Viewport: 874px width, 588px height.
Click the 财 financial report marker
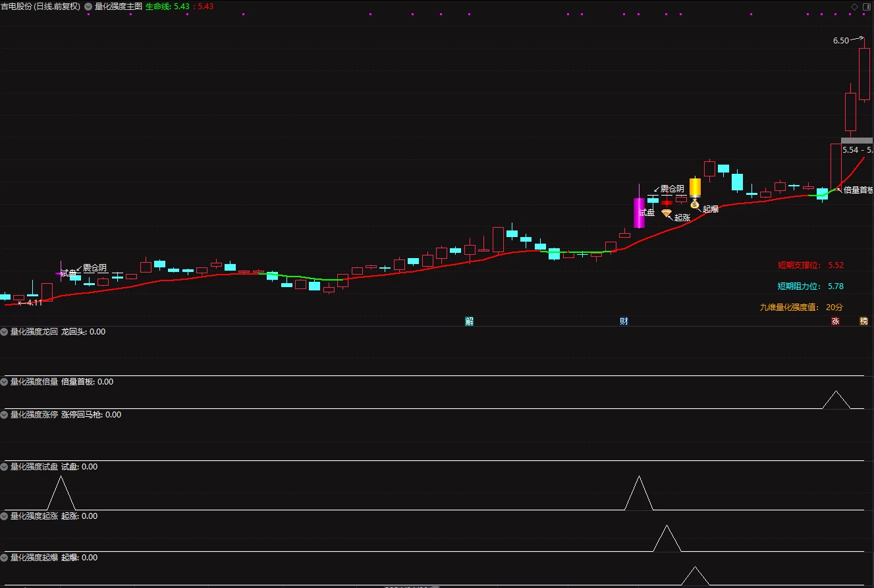tap(624, 321)
